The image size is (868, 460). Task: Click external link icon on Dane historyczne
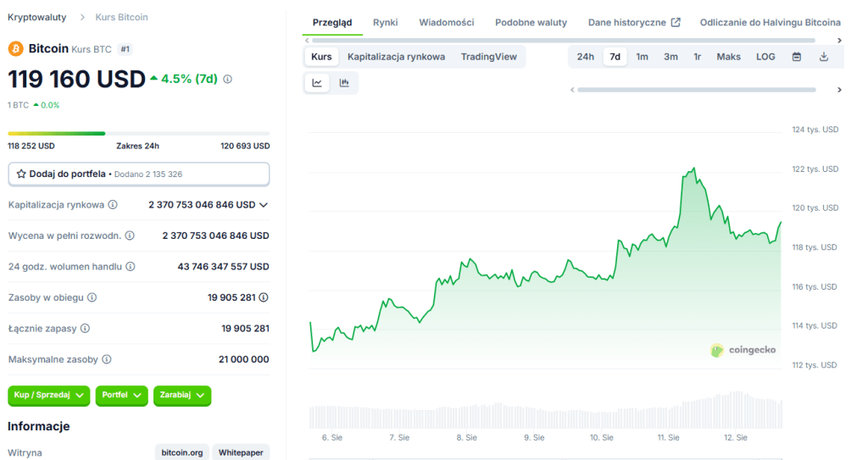pyautogui.click(x=676, y=23)
